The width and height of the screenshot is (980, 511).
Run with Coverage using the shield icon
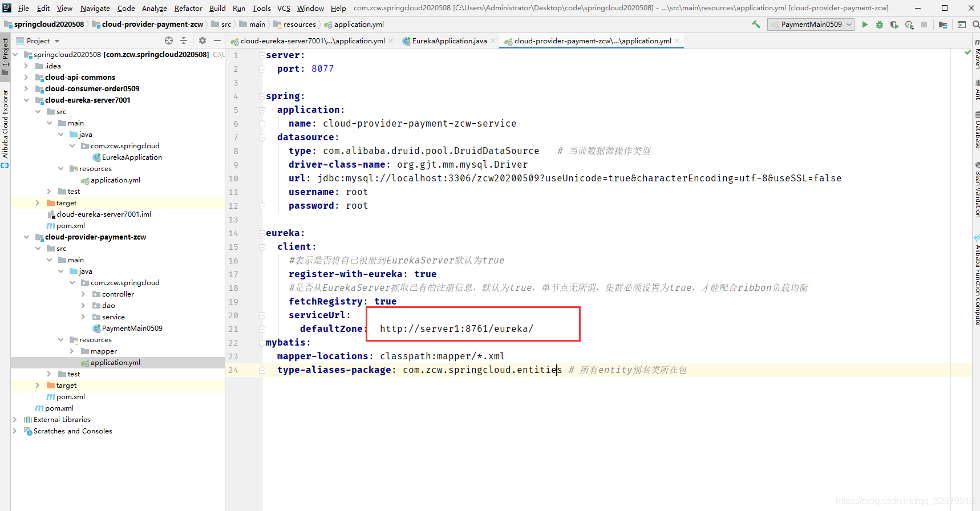pyautogui.click(x=894, y=25)
